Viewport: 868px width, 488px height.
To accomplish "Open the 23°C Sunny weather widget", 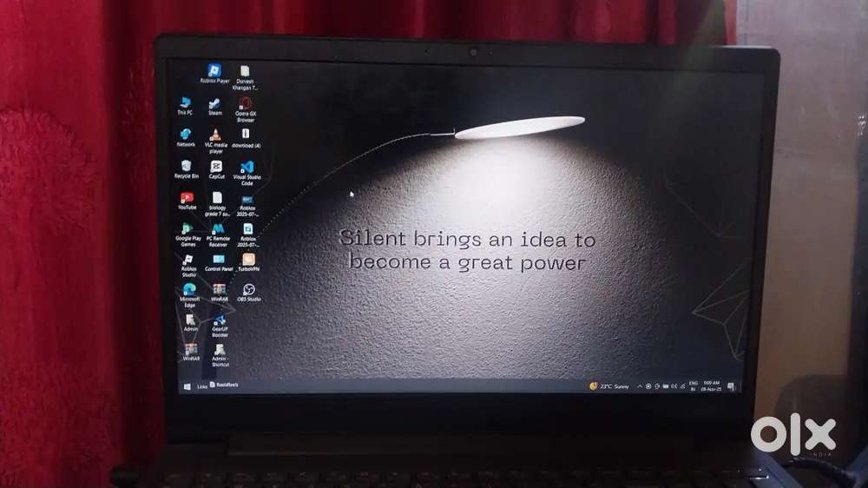I will click(609, 386).
